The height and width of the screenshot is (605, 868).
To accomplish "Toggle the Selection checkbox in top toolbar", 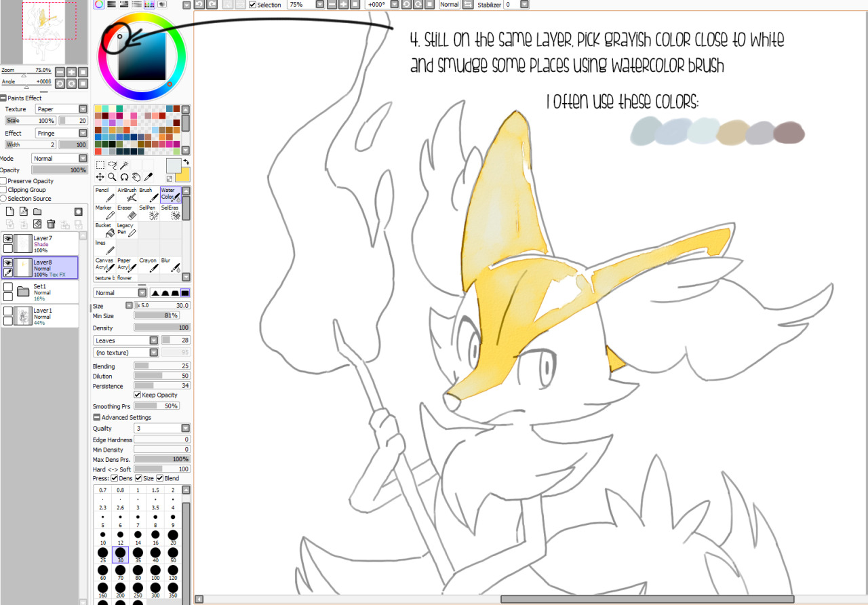I will pos(253,5).
